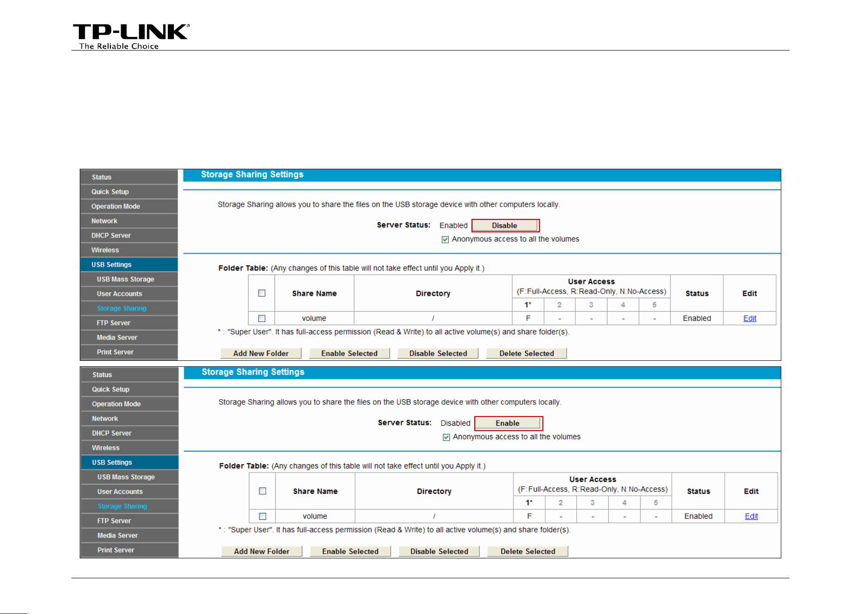Click Enable Selected in bottom panel
868x614 pixels.
(x=351, y=551)
